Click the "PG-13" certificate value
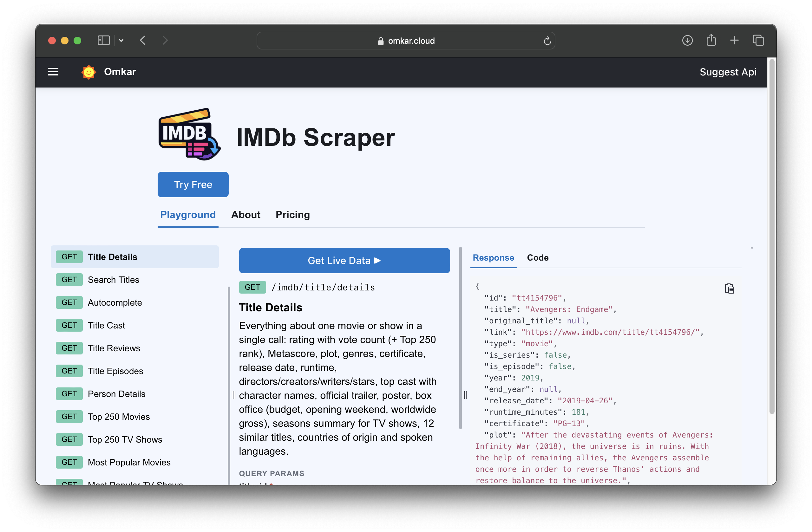812x532 pixels. [569, 424]
